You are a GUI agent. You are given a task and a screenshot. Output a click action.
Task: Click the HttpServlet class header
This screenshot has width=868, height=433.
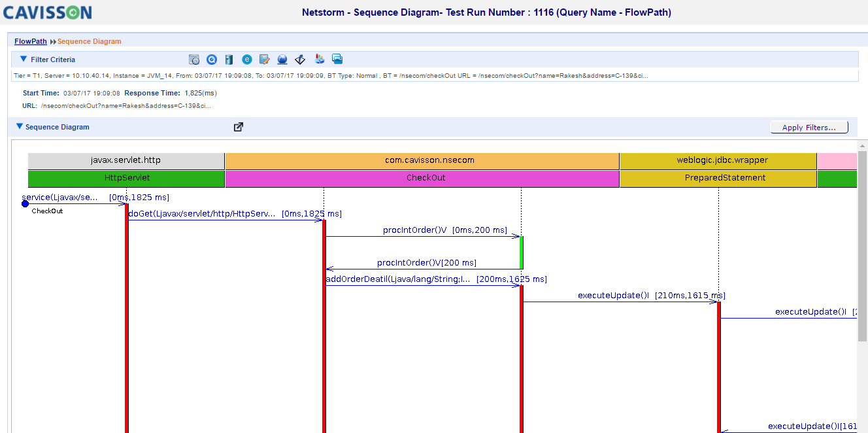(x=126, y=178)
